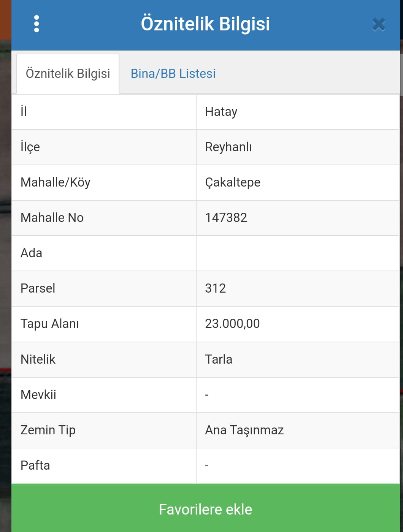Click the Tapu Alanı row label
Viewport: 403px width, 532px height.
point(50,324)
